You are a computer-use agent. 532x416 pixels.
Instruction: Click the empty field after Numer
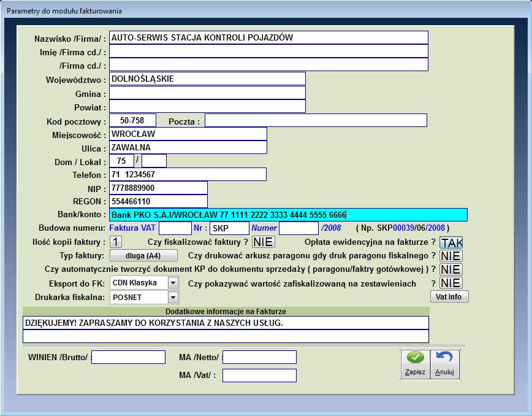coord(298,228)
